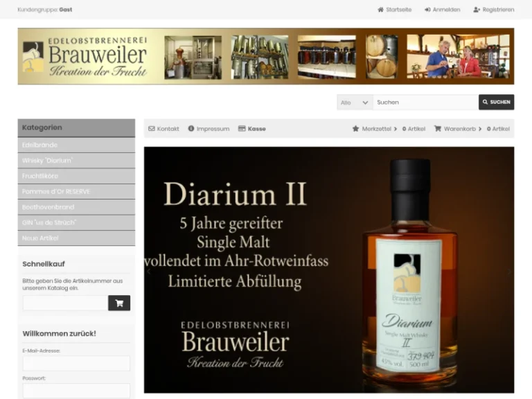The width and height of the screenshot is (532, 399).
Task: Click the SUCHEN button label
Action: coord(500,102)
